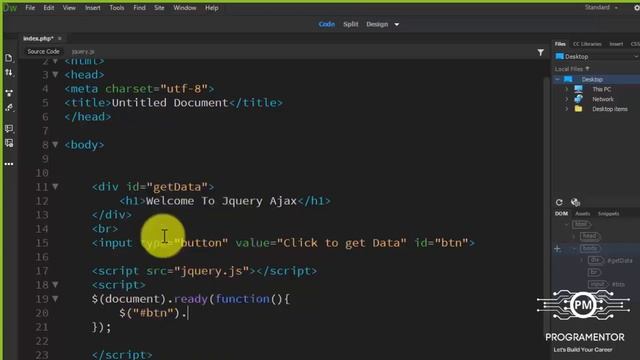Image resolution: width=640 pixels, height=360 pixels.
Task: Open the File menu
Action: [x=30, y=8]
